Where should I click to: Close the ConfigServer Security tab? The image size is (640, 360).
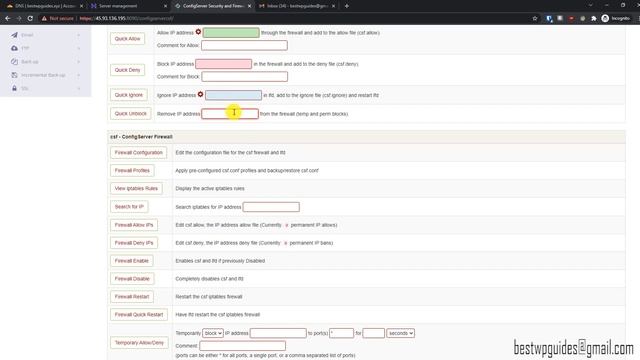[249, 6]
